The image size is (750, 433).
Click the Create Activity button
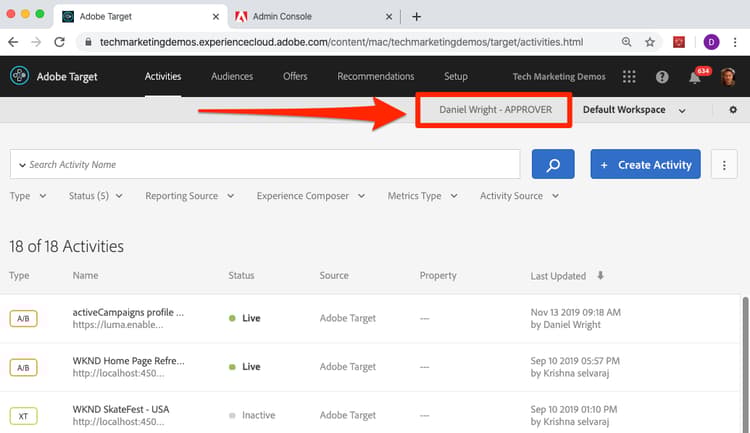645,164
